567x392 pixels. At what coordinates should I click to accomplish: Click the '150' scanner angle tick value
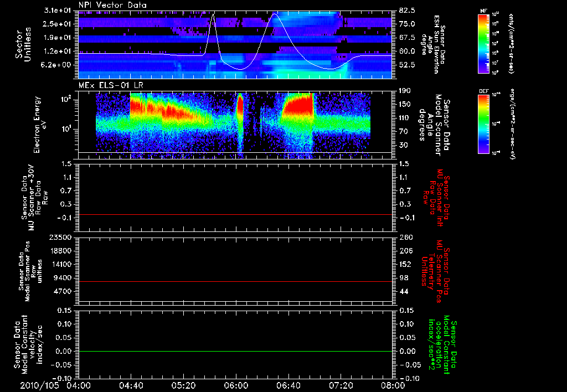405,105
